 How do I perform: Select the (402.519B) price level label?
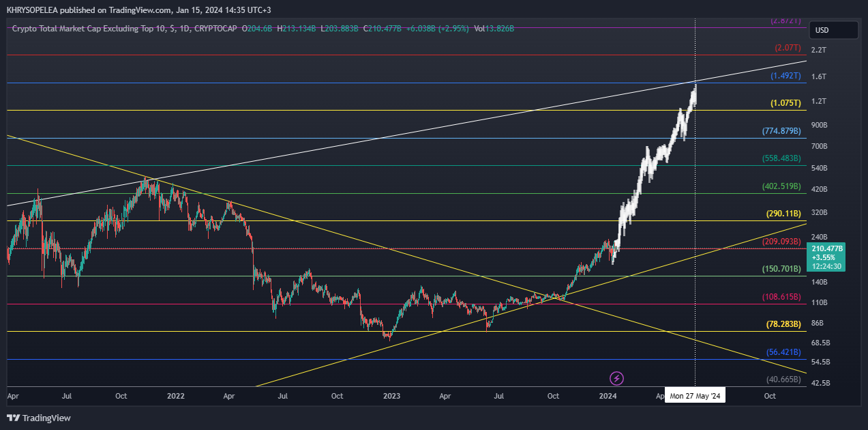click(781, 186)
